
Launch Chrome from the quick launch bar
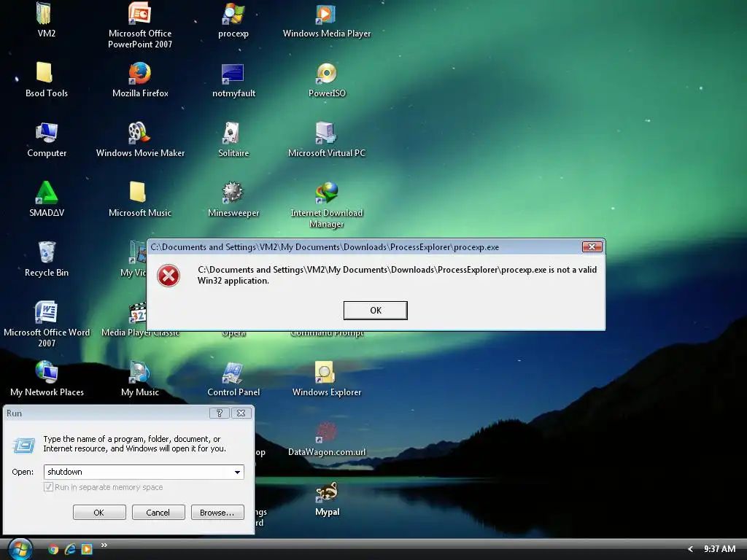point(53,549)
